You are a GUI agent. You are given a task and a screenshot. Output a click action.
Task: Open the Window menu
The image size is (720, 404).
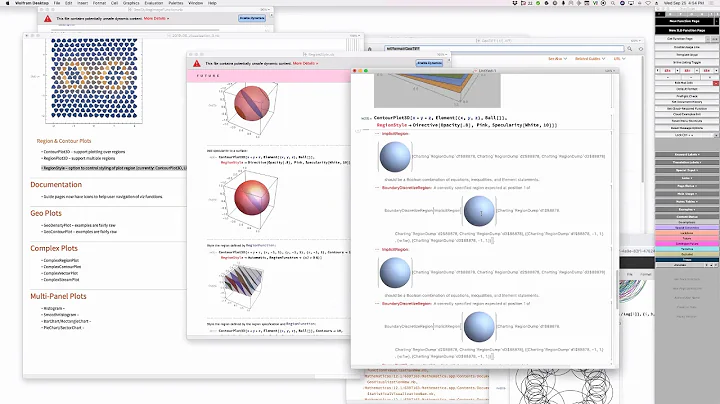[x=196, y=3]
